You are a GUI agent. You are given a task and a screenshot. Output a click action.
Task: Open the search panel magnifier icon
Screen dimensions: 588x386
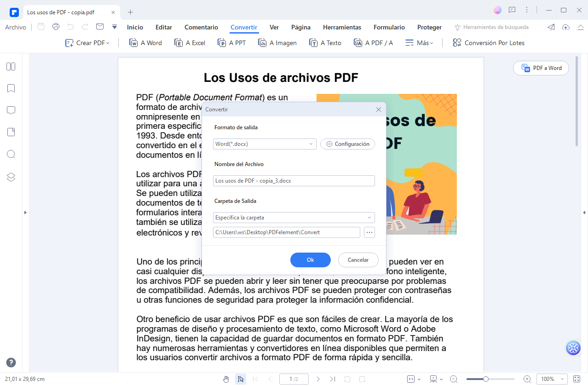click(11, 155)
